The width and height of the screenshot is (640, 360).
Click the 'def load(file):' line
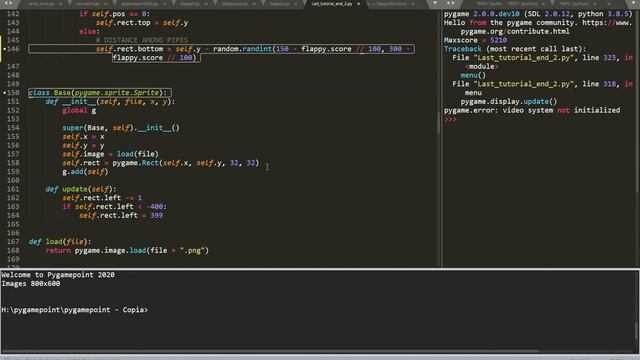[60, 242]
